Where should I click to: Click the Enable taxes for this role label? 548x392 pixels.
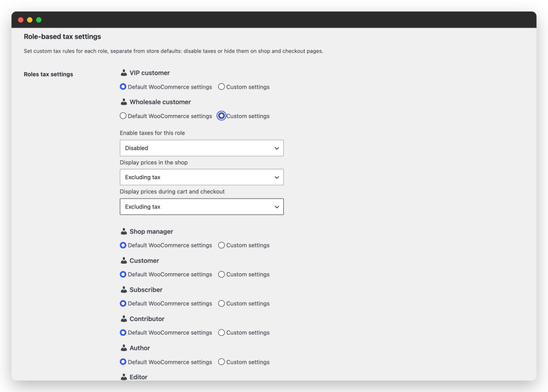[152, 133]
